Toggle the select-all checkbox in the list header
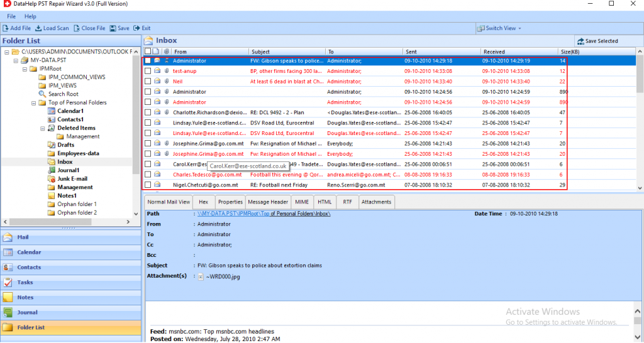Screen dimensions: 644x343 [x=148, y=52]
